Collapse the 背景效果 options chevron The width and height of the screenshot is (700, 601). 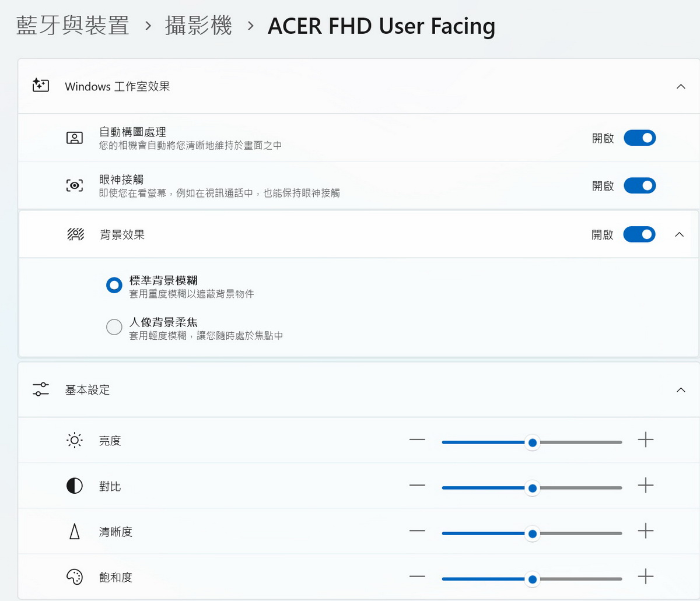click(x=679, y=234)
